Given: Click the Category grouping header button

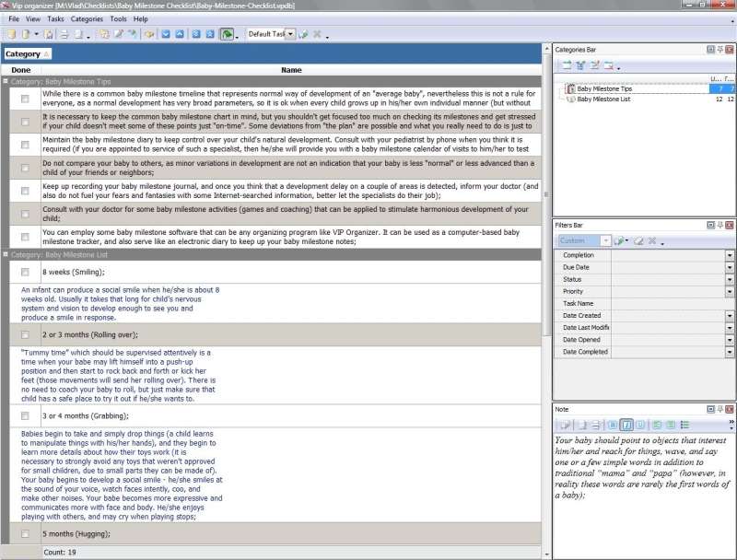Looking at the screenshot, I should click(x=28, y=54).
